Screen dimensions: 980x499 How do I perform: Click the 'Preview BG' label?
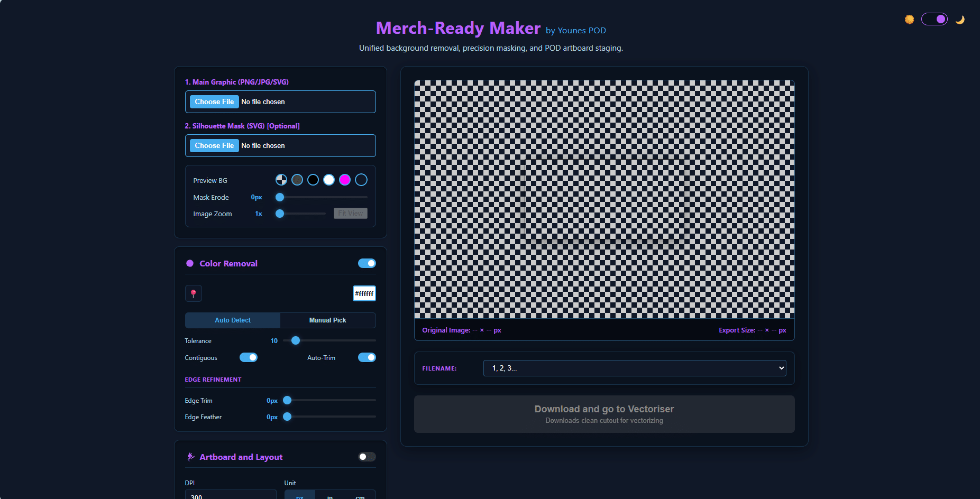(x=210, y=180)
